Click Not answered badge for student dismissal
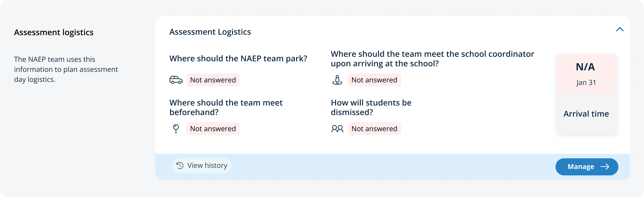Image resolution: width=644 pixels, height=197 pixels. click(x=374, y=129)
